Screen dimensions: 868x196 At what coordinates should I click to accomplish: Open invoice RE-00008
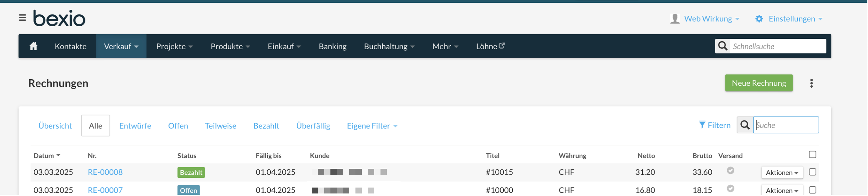[105, 173]
